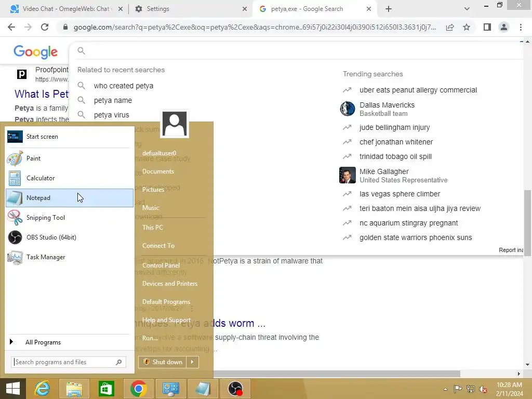The height and width of the screenshot is (399, 532).
Task: Open This PC from the Start menu
Action: point(153,228)
